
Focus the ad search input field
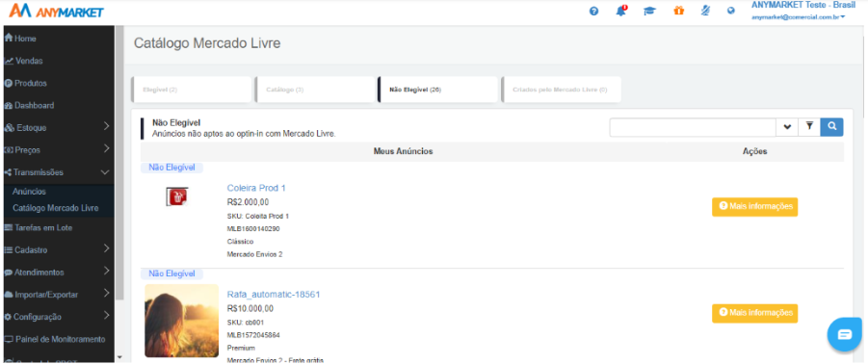(693, 127)
